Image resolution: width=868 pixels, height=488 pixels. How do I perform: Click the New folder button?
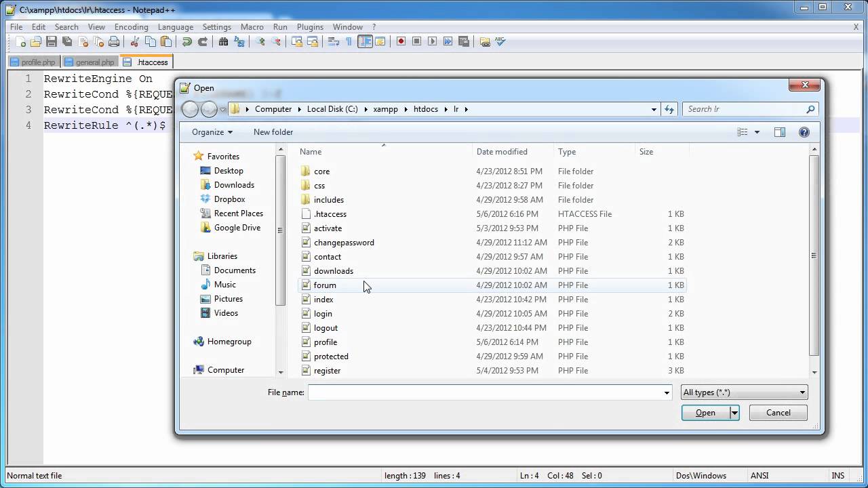point(273,132)
